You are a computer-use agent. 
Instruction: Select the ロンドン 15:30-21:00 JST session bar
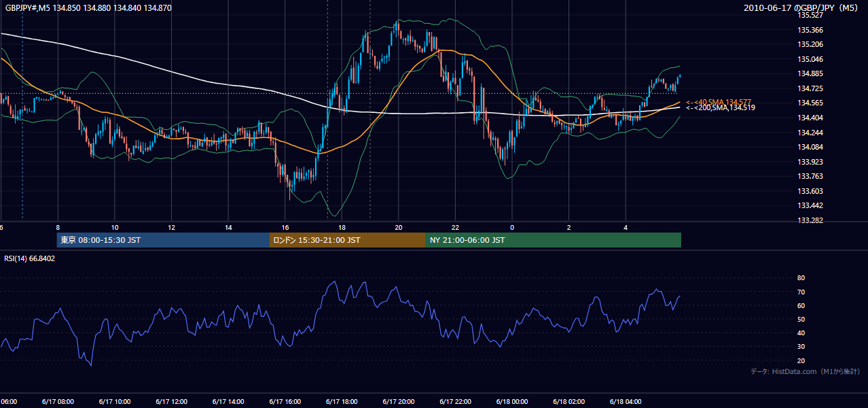point(348,240)
